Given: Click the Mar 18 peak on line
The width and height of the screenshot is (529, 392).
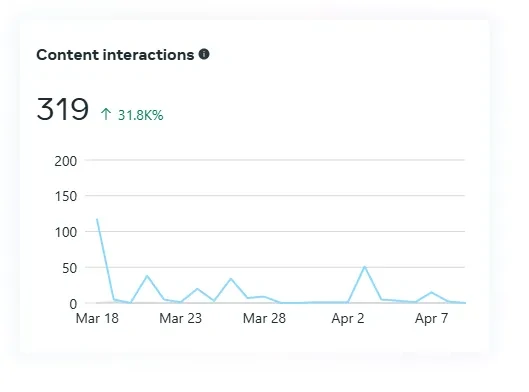Looking at the screenshot, I should click(97, 220).
